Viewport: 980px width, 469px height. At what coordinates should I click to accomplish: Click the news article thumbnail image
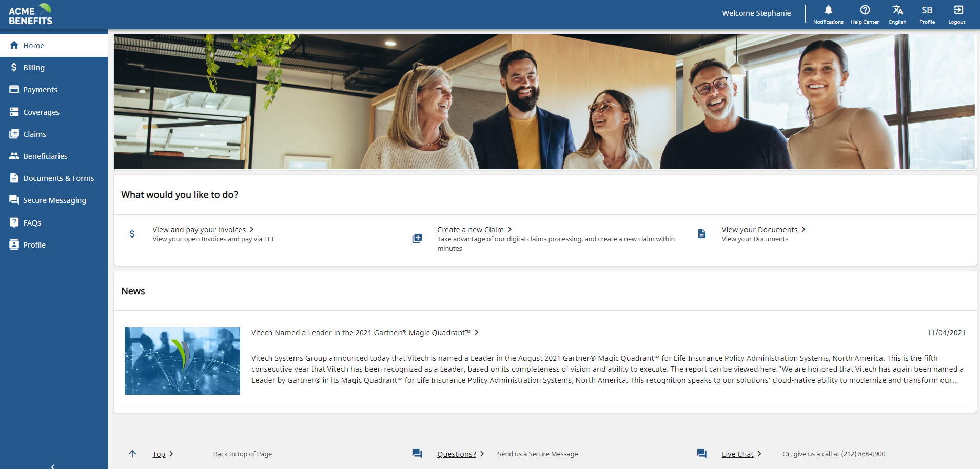pyautogui.click(x=182, y=361)
